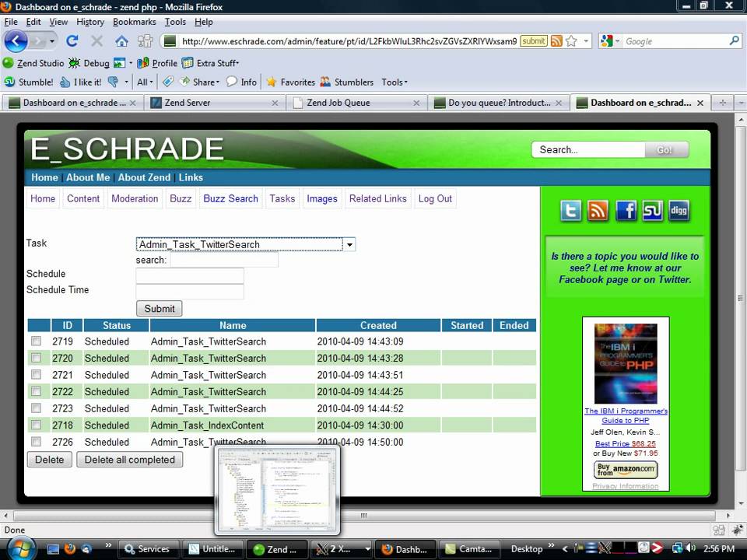The height and width of the screenshot is (560, 747).
Task: Click the Google search magnifier icon
Action: point(734,41)
